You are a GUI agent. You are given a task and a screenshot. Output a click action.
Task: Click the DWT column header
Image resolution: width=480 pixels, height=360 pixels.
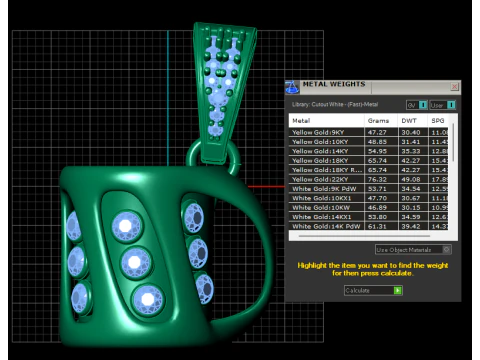(413, 121)
